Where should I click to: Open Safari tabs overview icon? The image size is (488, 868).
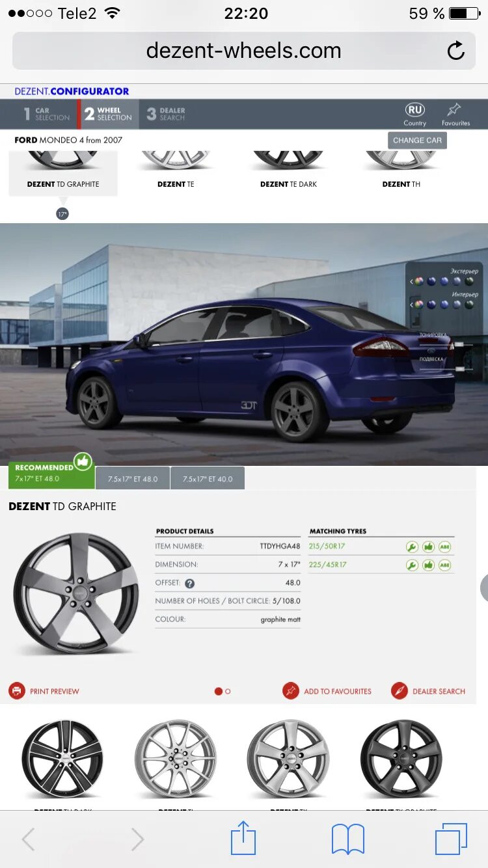[451, 839]
